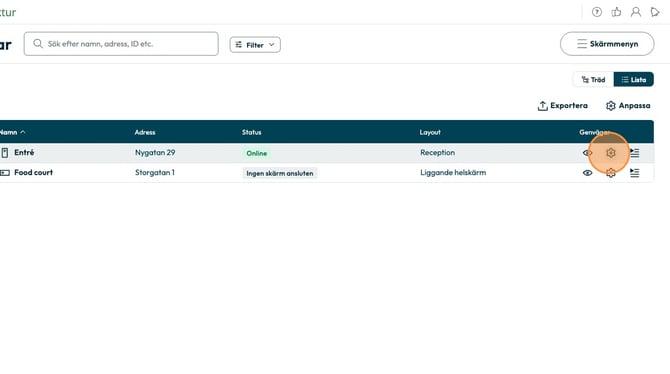Click Exportera to export the list
Image resolution: width=670 pixels, height=374 pixels.
click(x=562, y=106)
